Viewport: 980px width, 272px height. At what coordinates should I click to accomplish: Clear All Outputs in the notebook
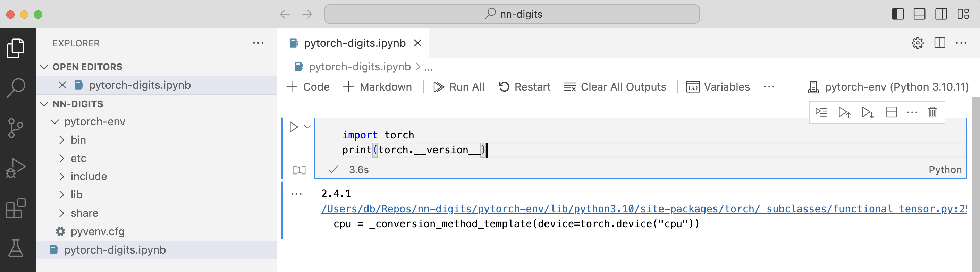click(x=615, y=87)
